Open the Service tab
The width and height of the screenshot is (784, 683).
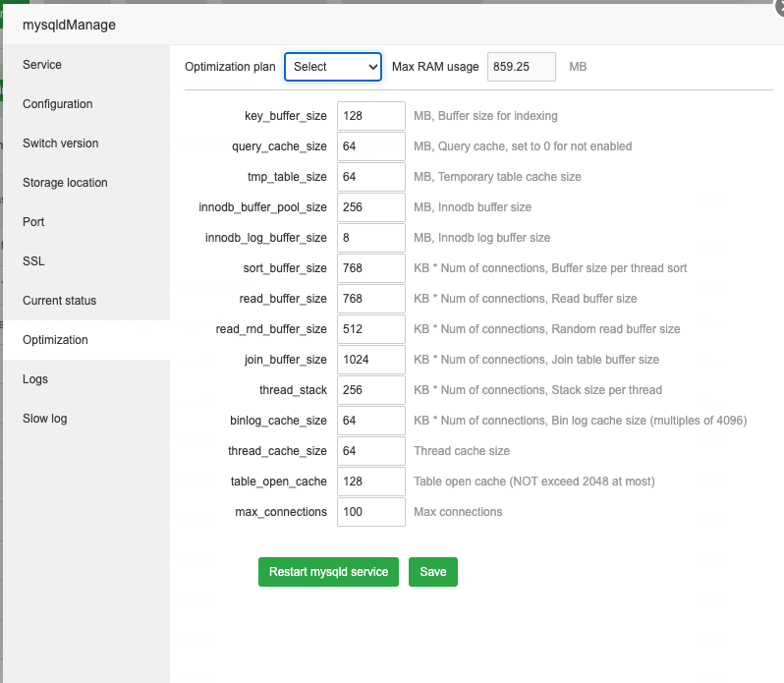click(x=42, y=65)
